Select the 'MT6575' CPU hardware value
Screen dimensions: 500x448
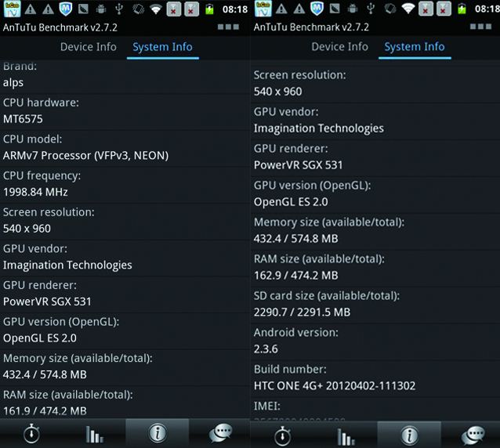click(23, 119)
